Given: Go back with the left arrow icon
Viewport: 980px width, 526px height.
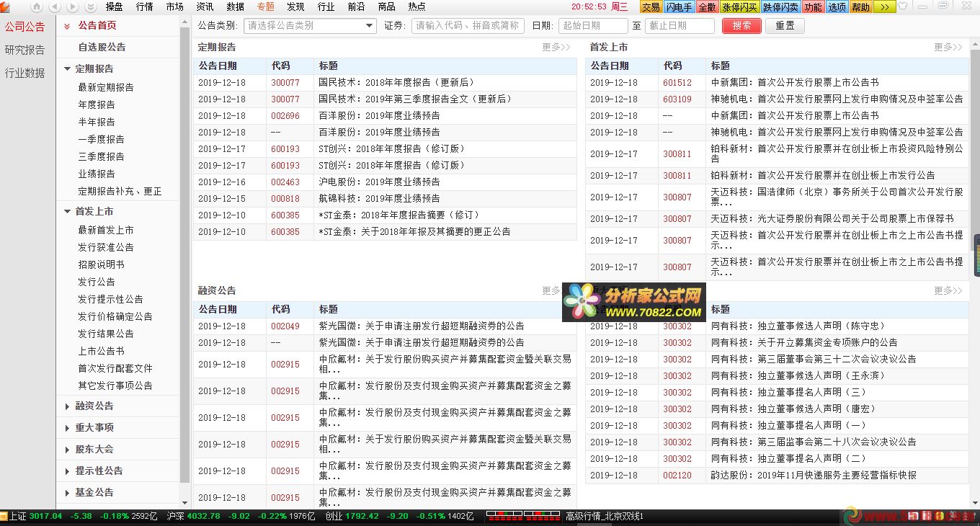Looking at the screenshot, I should (x=55, y=6).
